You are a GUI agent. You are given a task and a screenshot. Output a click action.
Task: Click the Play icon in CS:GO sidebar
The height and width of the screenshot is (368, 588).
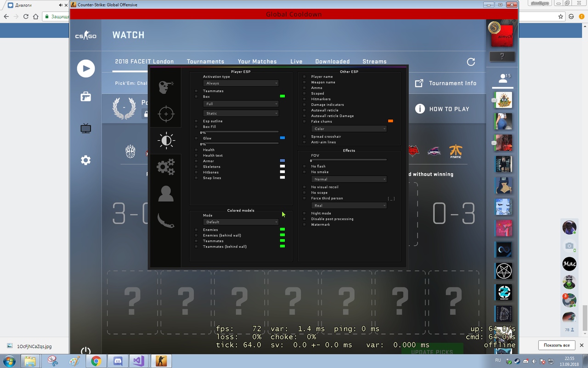(x=86, y=69)
